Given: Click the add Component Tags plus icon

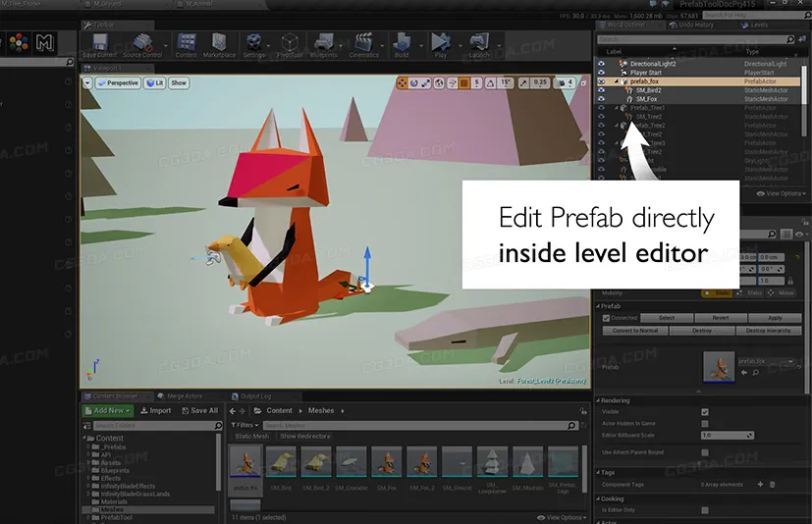Looking at the screenshot, I should [x=760, y=484].
